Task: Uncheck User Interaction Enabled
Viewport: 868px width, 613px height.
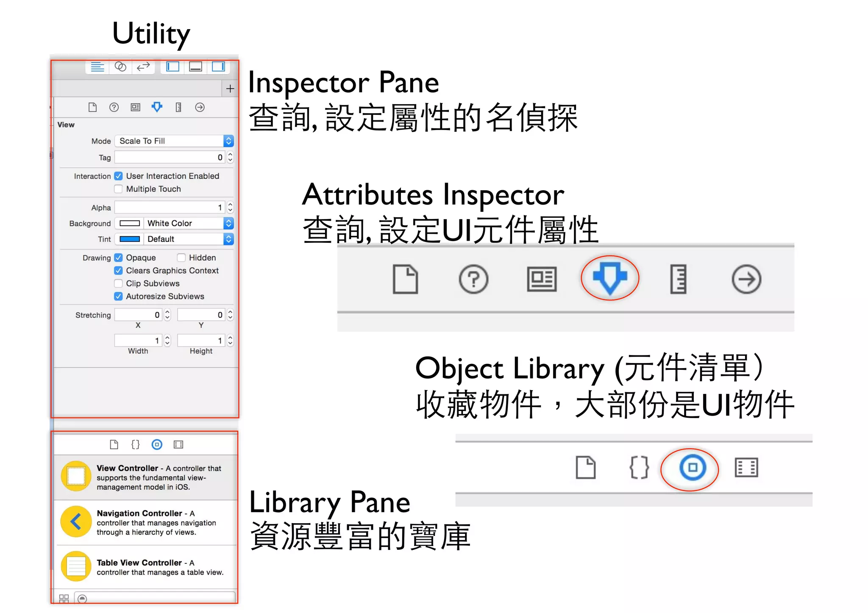Action: point(119,176)
